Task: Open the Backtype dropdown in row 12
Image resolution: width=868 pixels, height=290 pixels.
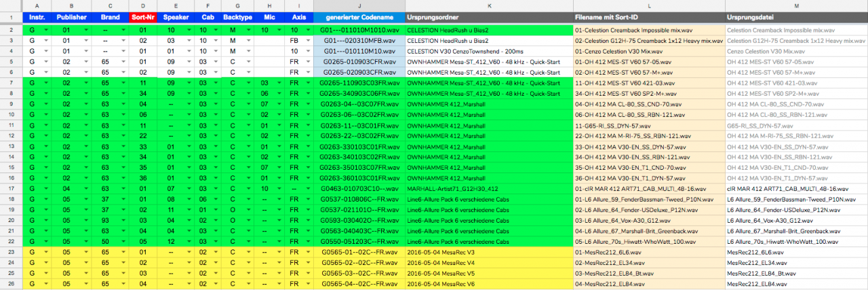Action: 248,137
